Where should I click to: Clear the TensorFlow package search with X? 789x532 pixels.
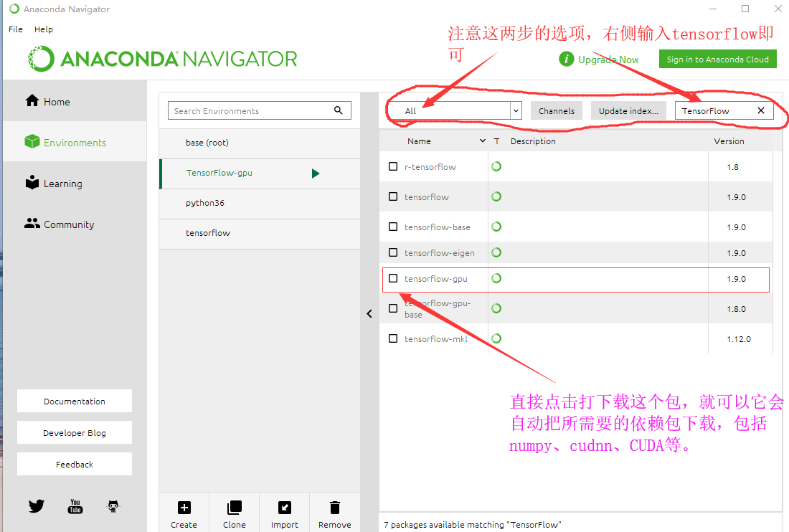(x=761, y=110)
